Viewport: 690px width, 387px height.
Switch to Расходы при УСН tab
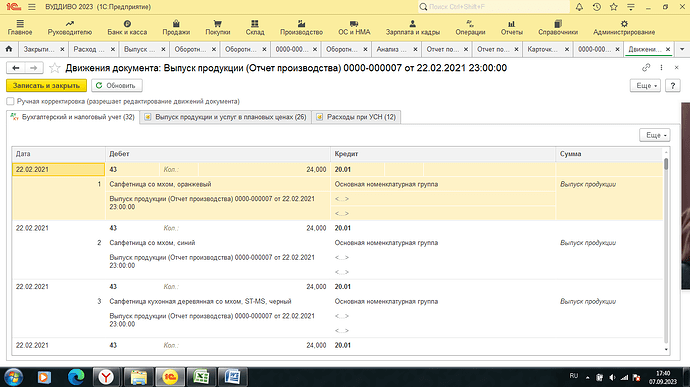356,117
